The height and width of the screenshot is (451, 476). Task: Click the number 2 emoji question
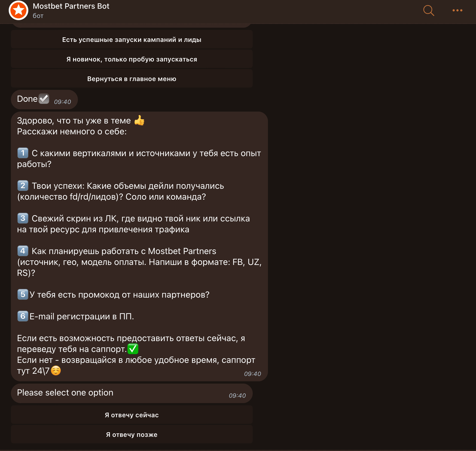point(23,186)
